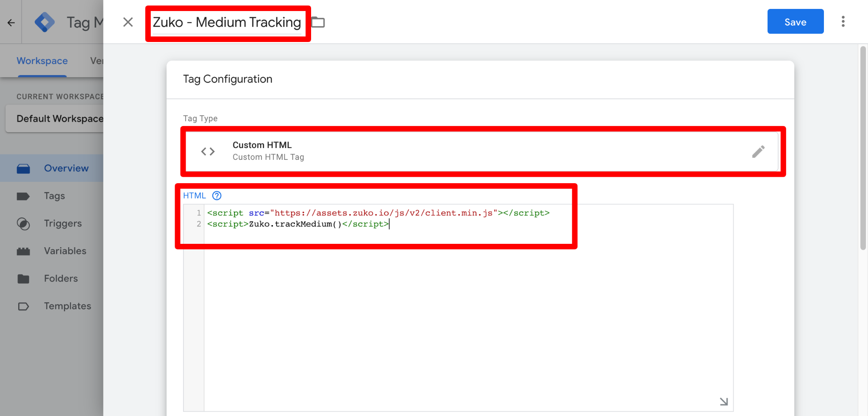Edit the tag name field
The width and height of the screenshot is (868, 416).
pyautogui.click(x=226, y=22)
